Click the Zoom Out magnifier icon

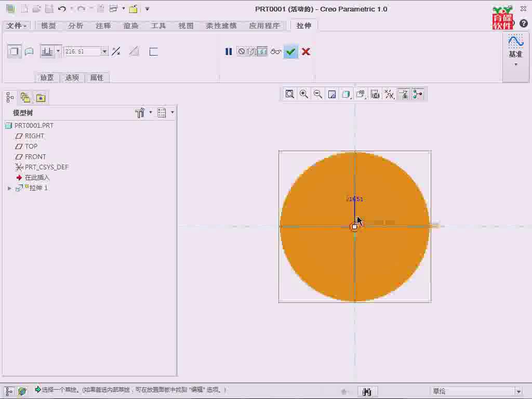click(318, 94)
